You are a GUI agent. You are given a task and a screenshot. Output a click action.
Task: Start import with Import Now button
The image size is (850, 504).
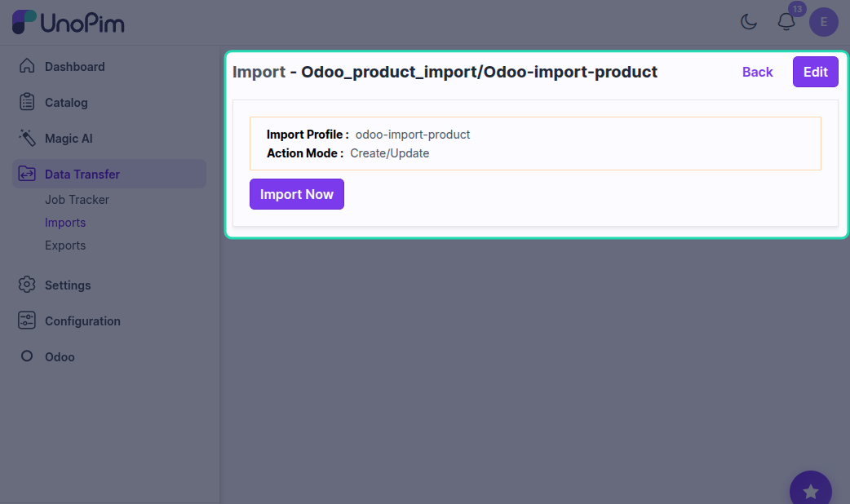[x=297, y=194]
